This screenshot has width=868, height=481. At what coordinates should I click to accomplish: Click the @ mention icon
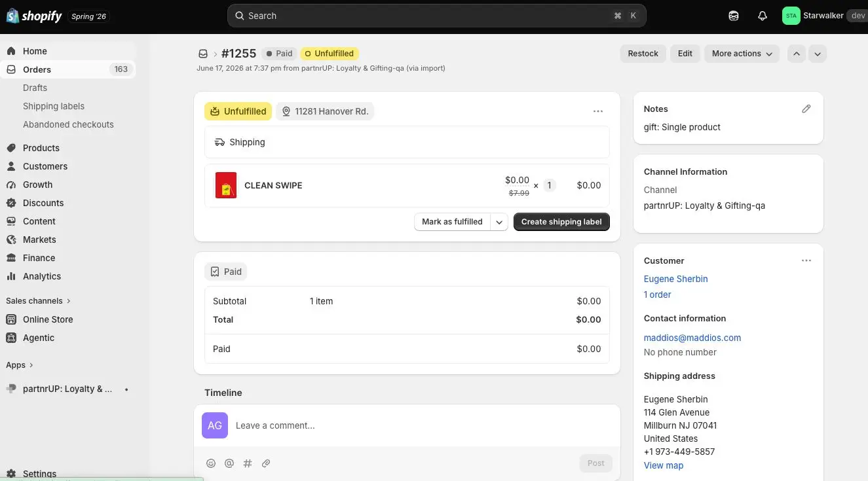(x=229, y=463)
